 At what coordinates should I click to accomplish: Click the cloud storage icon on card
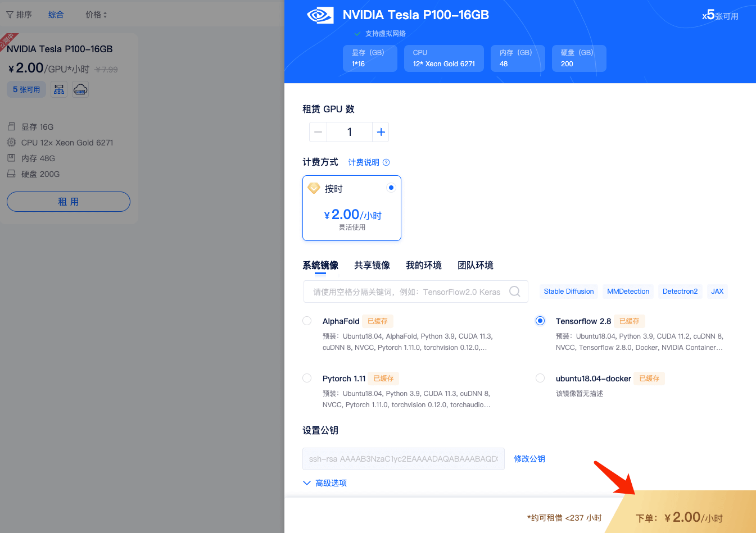tap(80, 89)
